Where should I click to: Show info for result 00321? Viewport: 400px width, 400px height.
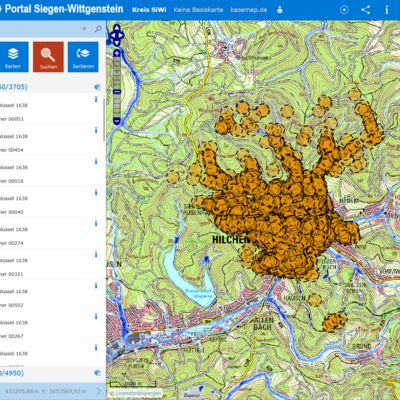(x=96, y=254)
